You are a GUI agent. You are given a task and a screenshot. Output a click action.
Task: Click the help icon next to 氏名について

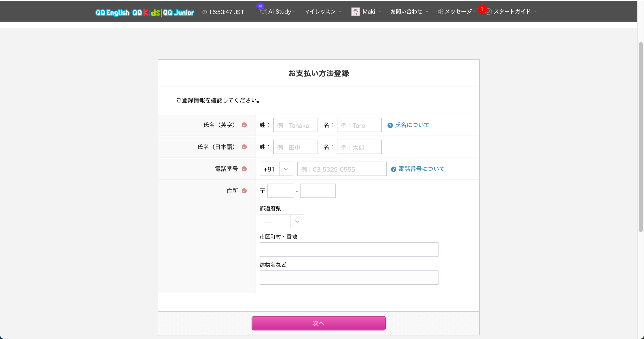(390, 125)
